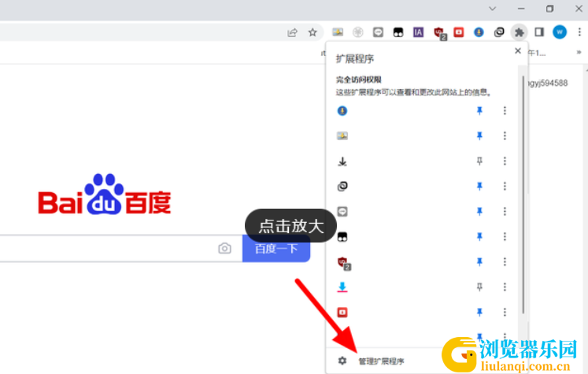Click the black-and-white face extension toolbar icon

[398, 32]
